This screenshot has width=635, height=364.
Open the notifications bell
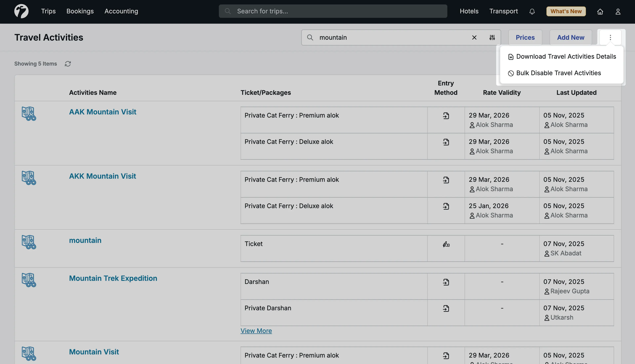[x=532, y=11]
